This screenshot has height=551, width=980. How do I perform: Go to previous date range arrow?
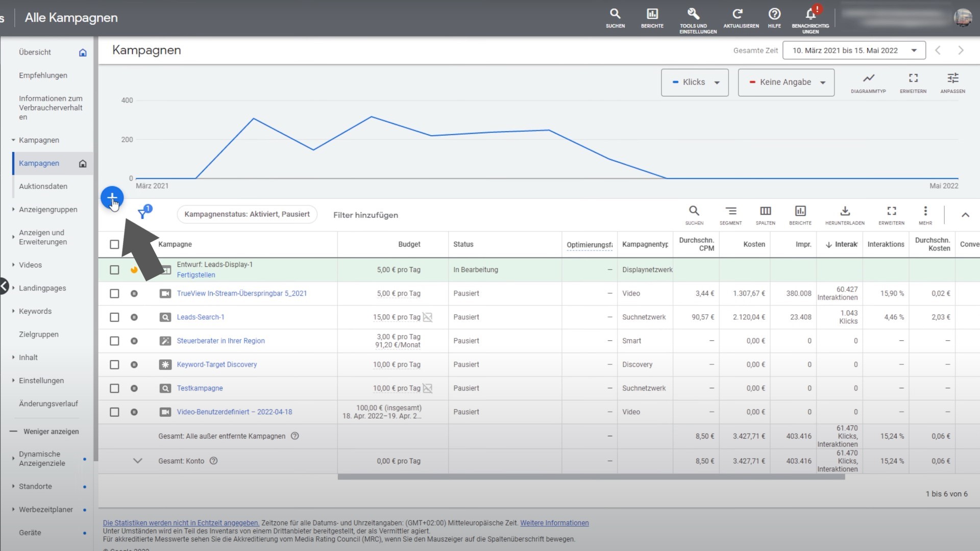click(x=938, y=50)
